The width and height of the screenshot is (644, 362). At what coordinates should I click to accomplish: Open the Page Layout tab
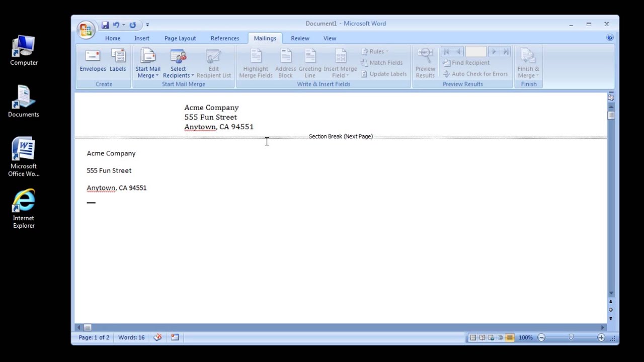click(180, 38)
